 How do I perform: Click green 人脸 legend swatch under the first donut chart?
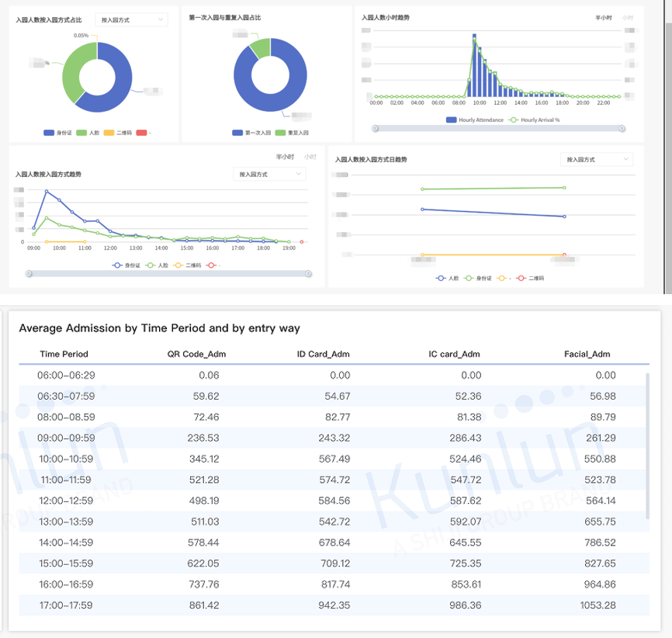tap(81, 133)
